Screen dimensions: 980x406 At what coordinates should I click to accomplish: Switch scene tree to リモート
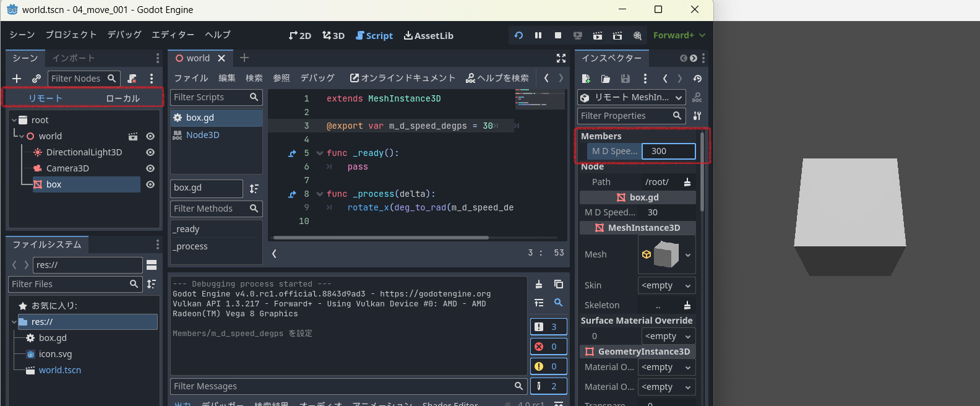click(45, 98)
